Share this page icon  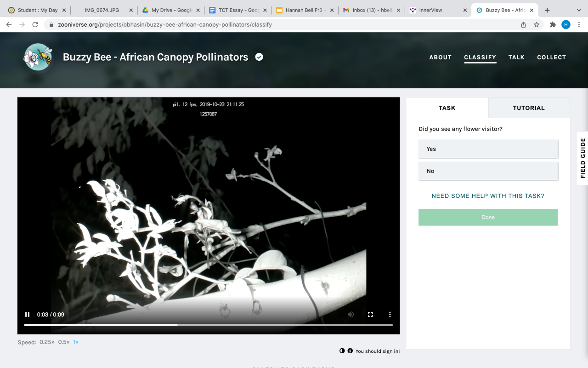pos(523,25)
